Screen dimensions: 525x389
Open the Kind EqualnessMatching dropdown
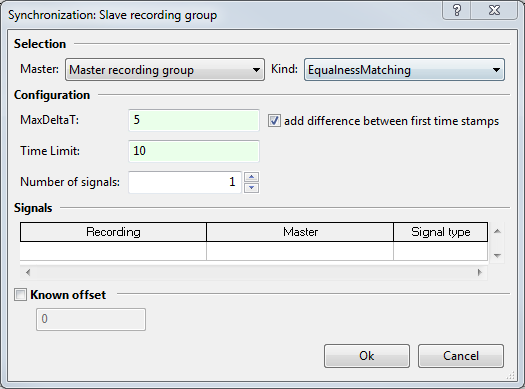(404, 70)
